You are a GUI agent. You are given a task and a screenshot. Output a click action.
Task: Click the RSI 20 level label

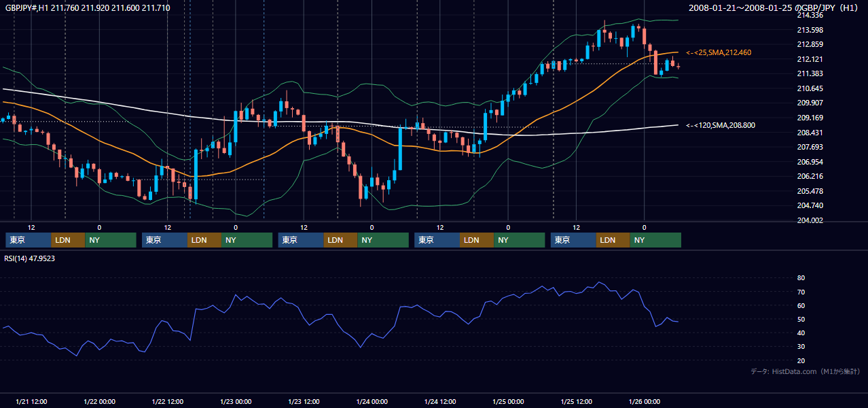click(x=801, y=360)
